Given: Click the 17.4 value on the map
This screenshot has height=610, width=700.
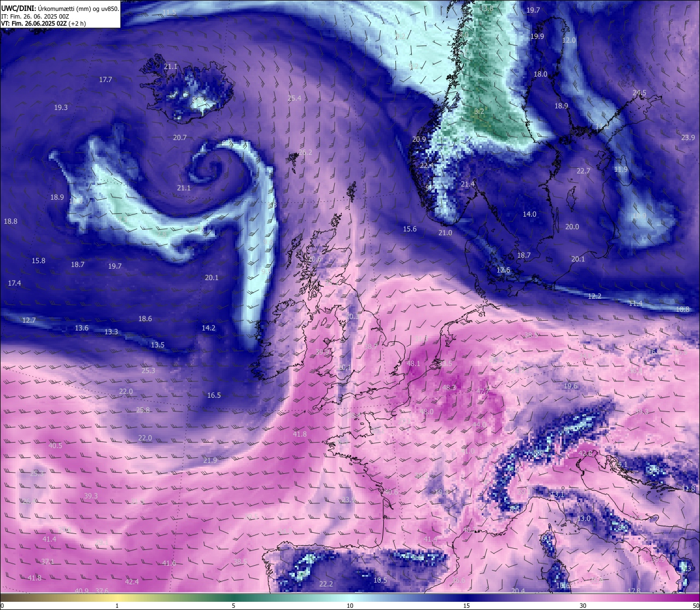Looking at the screenshot, I should tap(14, 283).
